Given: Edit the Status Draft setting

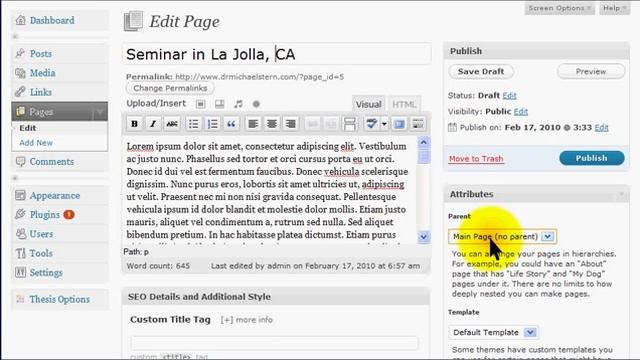Looking at the screenshot, I should pyautogui.click(x=509, y=96).
